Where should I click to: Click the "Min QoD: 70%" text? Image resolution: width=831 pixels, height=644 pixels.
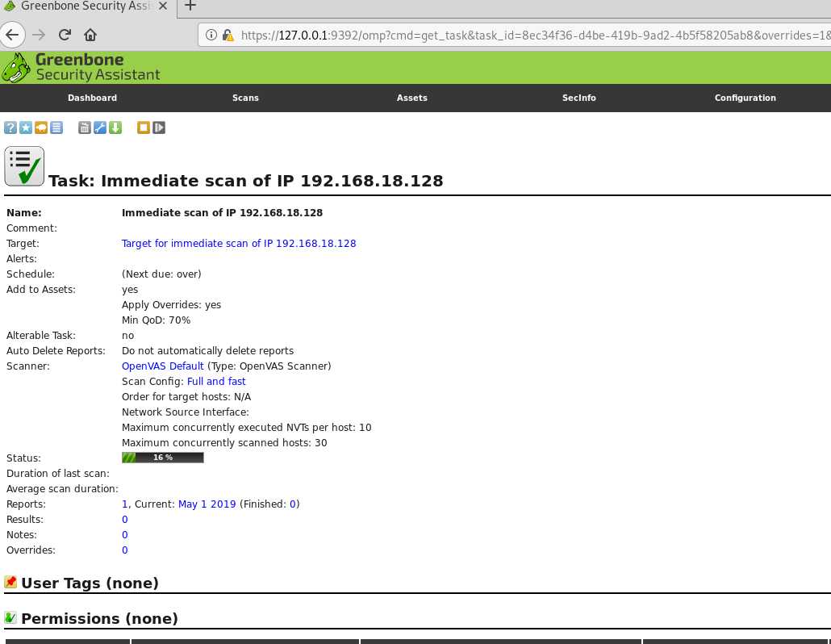click(x=156, y=320)
